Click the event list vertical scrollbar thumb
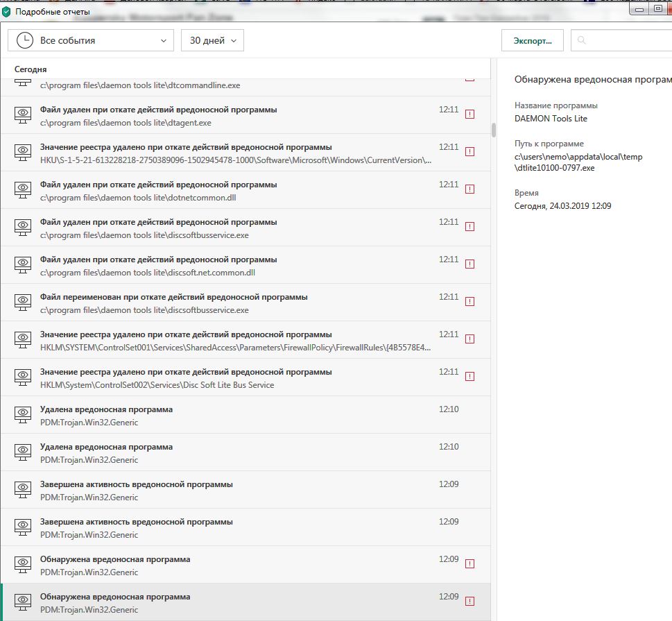This screenshot has height=621, width=672. (493, 130)
